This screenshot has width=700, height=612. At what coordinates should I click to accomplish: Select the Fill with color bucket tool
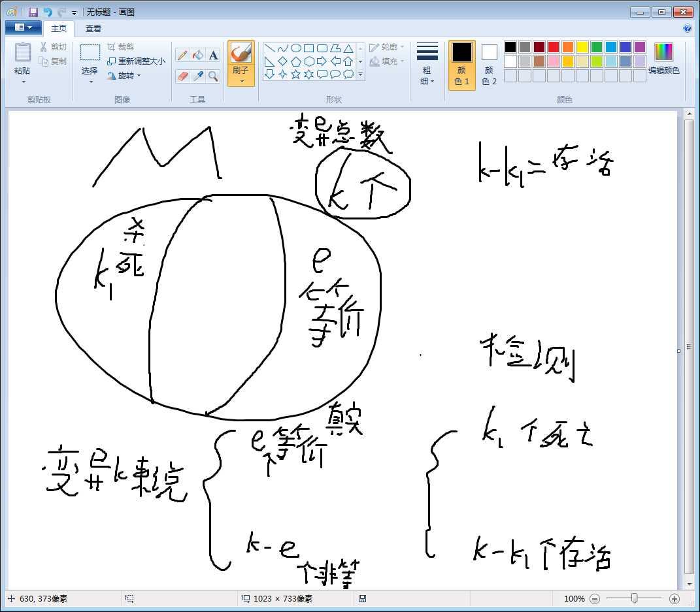coord(198,56)
